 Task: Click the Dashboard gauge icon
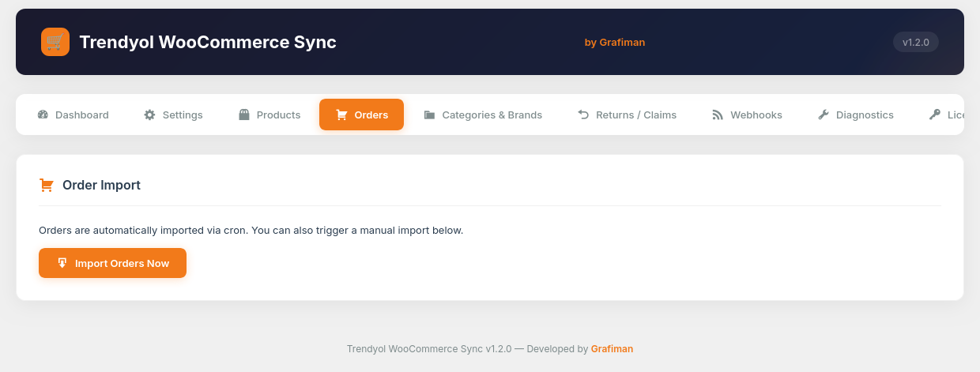tap(43, 115)
